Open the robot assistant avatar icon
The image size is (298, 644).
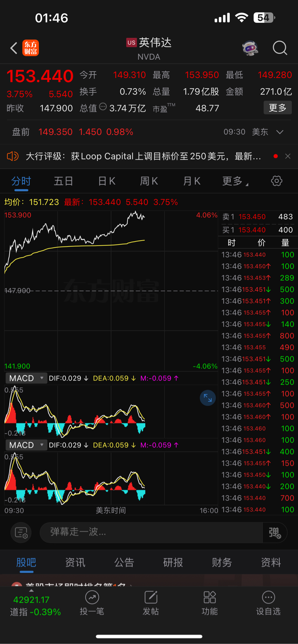click(x=250, y=48)
